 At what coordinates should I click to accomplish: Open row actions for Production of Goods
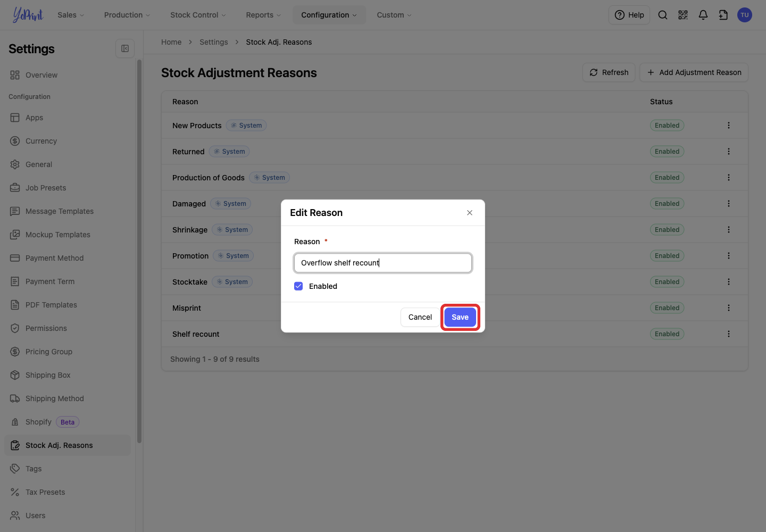click(729, 178)
